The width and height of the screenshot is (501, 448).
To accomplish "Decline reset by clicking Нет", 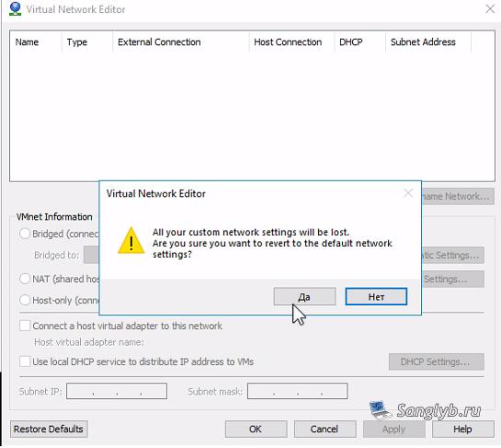I will pos(376,297).
